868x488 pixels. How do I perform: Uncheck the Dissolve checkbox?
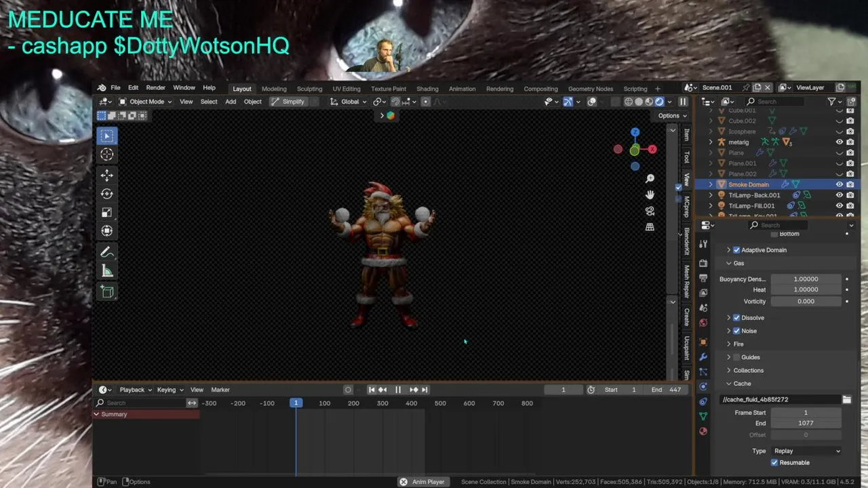pos(736,318)
